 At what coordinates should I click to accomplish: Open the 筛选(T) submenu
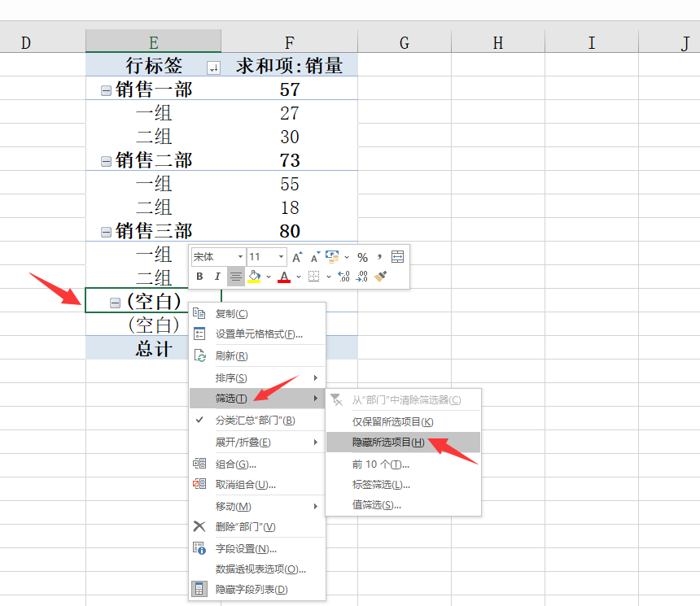pos(257,398)
